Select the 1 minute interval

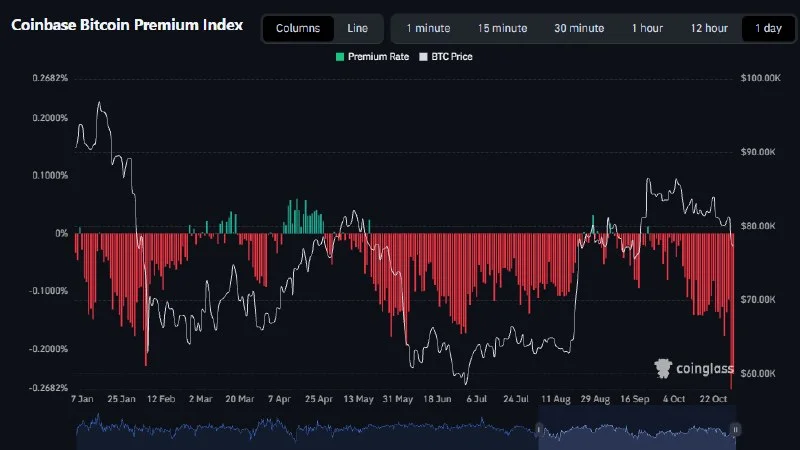(x=428, y=29)
